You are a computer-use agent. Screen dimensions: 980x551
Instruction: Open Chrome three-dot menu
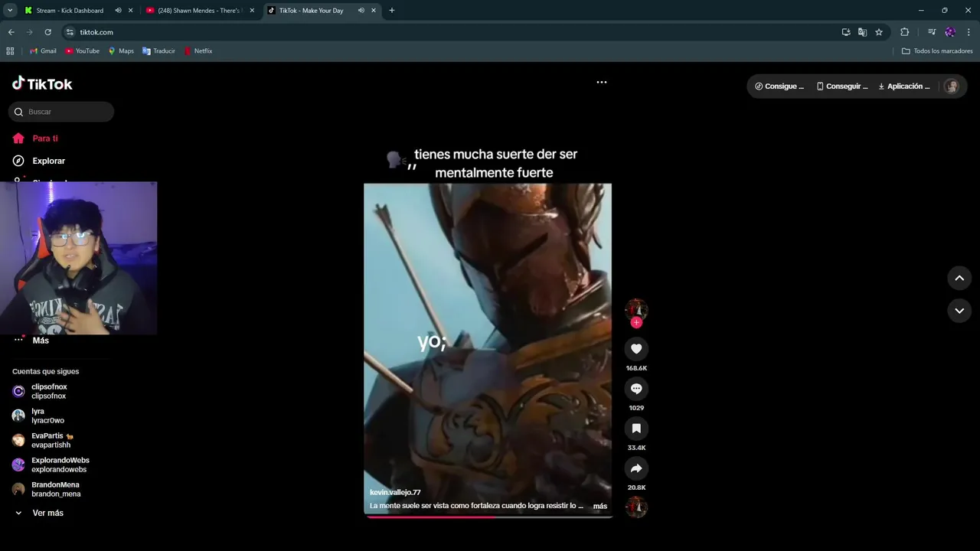point(969,32)
